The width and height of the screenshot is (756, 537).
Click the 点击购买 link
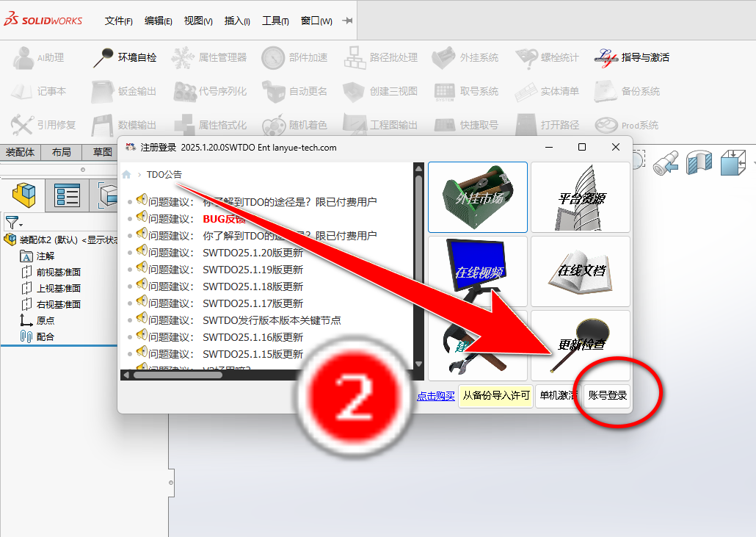436,396
